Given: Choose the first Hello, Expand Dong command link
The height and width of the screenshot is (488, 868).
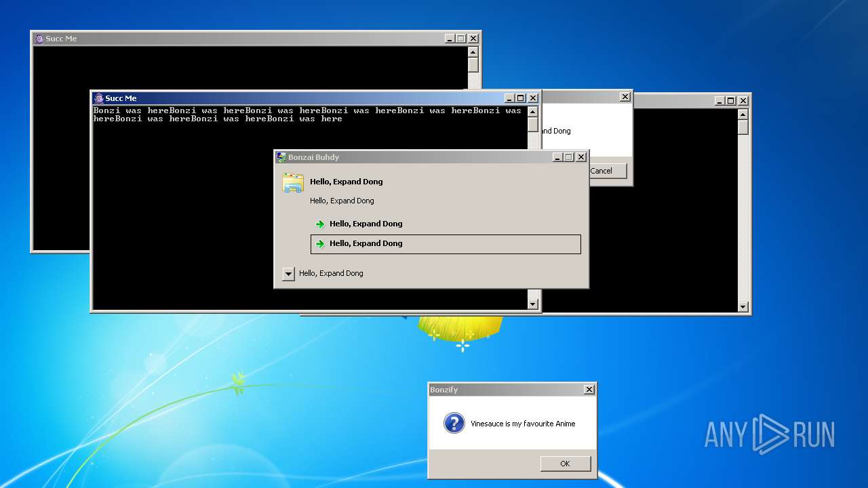Looking at the screenshot, I should [x=446, y=224].
